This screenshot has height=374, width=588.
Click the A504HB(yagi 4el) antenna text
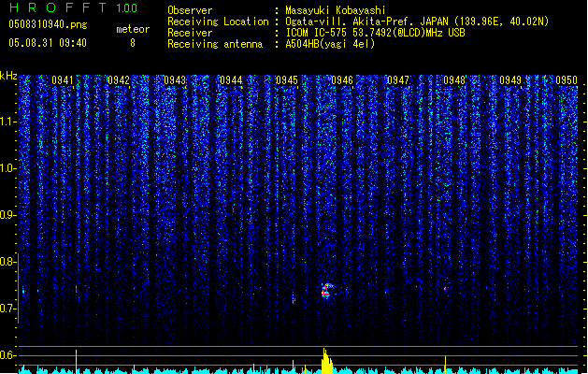[x=330, y=44]
